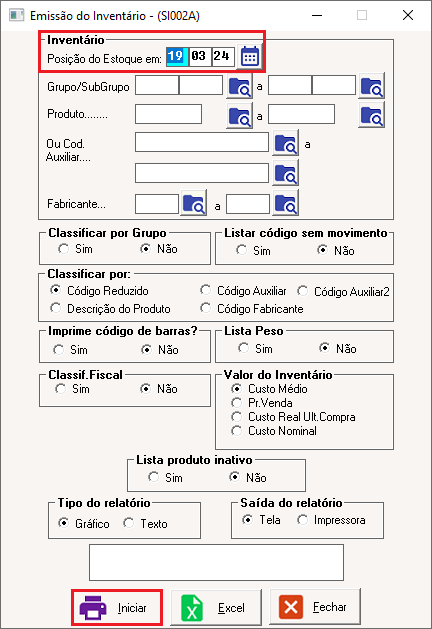This screenshot has height=629, width=432.
Task: Open the ending Produto search folder icon
Action: [371, 115]
